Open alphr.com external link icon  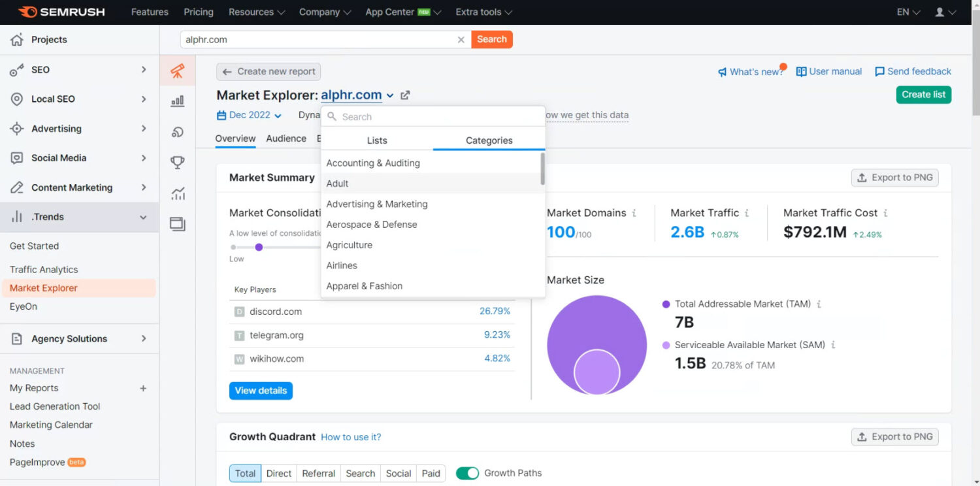click(x=405, y=95)
